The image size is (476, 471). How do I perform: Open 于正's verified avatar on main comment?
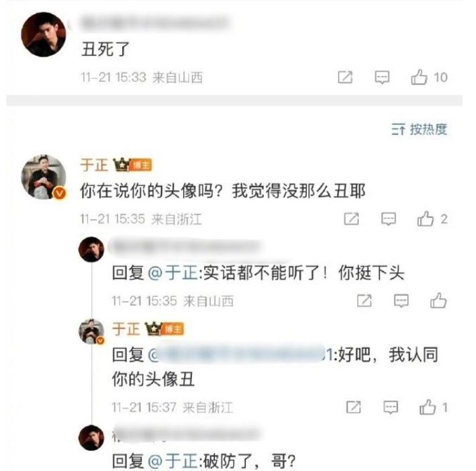click(44, 177)
